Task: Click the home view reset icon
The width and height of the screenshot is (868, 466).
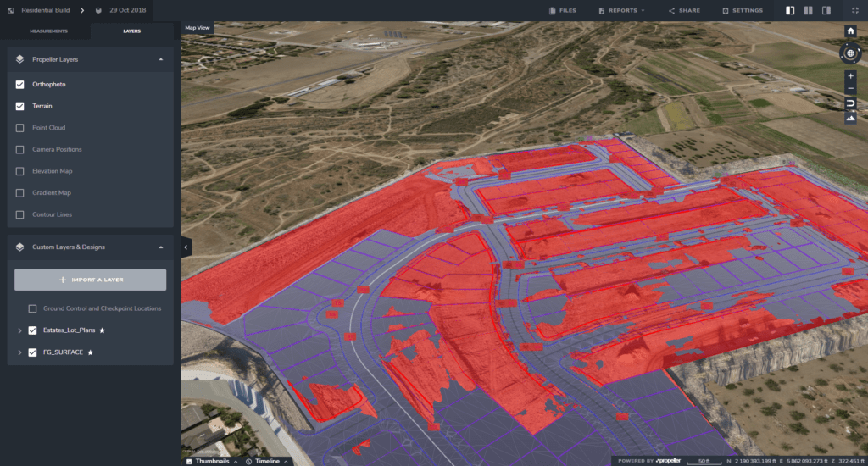Action: click(x=850, y=31)
